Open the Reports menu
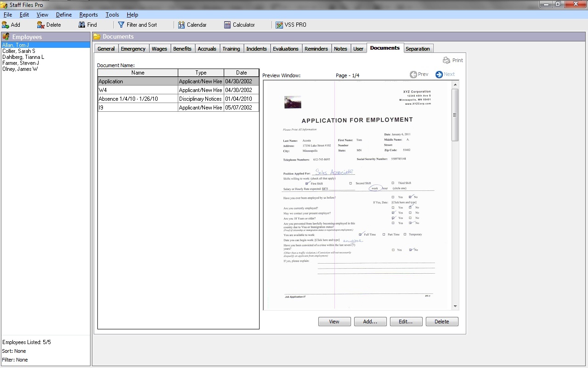The width and height of the screenshot is (588, 368). 88,15
